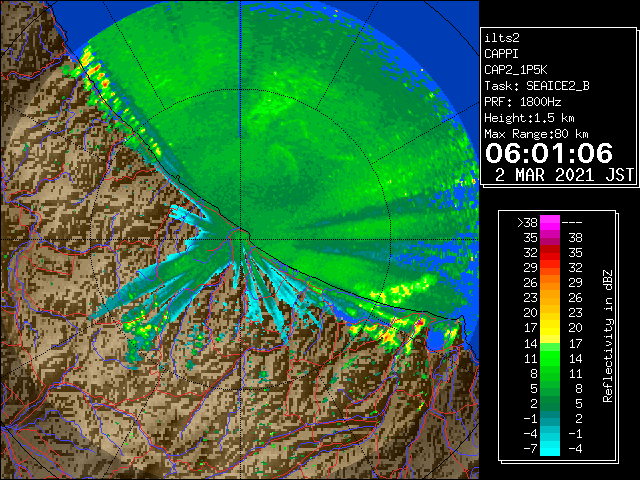Click the 'Max Range:80 km' line
Screen dimensions: 640x480
click(x=536, y=134)
